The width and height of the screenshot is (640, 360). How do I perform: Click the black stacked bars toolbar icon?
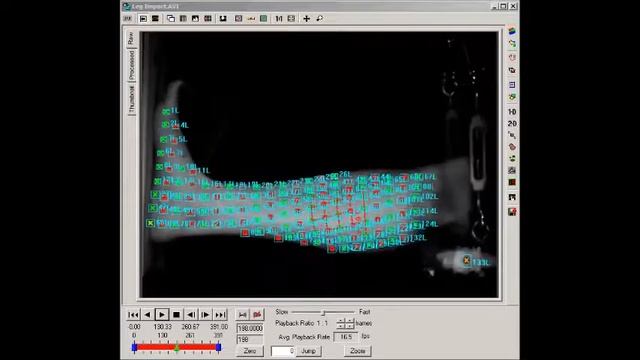coord(155,19)
